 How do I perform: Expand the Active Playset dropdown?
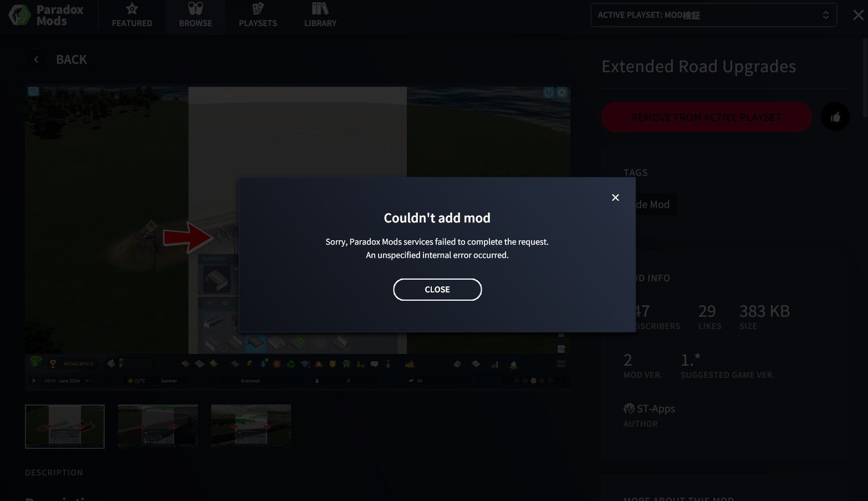click(x=704, y=15)
